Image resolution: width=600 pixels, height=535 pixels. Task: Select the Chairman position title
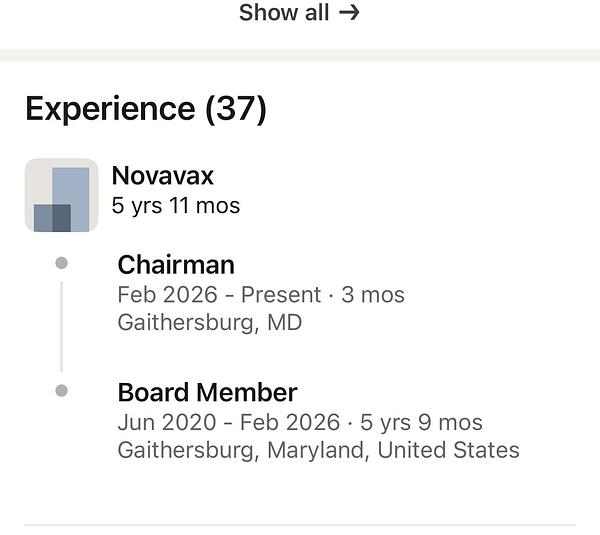[176, 265]
